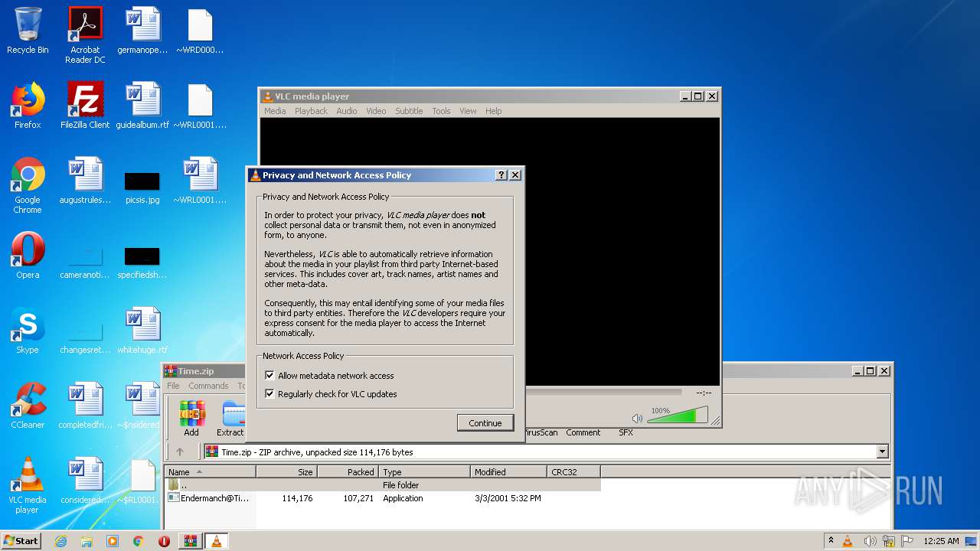
Task: Open VLC Video menu
Action: click(376, 111)
